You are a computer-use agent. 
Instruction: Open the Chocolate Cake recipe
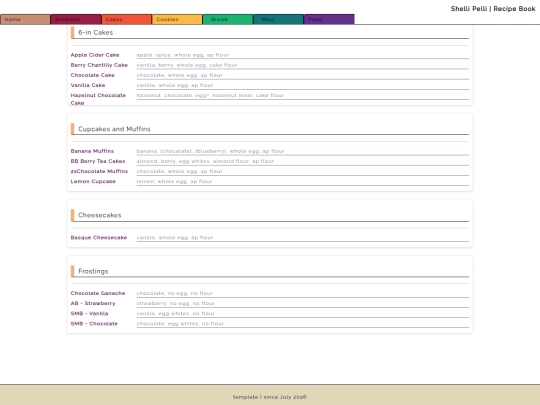92,75
